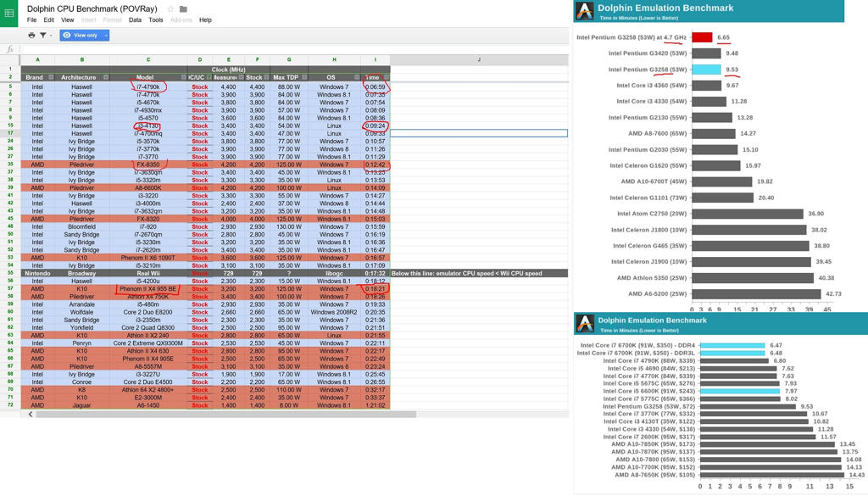Select the Phenom II X4 955 BE cell
Screen dimensions: 868x496
(x=148, y=289)
